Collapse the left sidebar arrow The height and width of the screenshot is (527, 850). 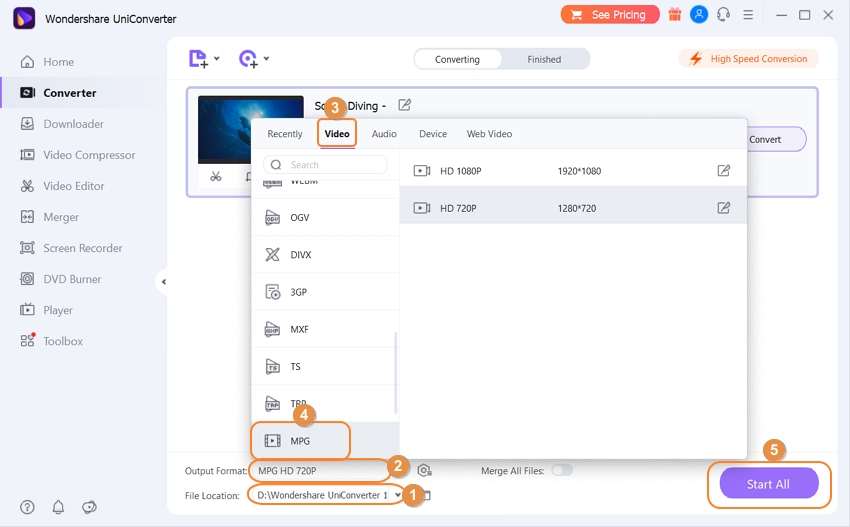point(163,281)
